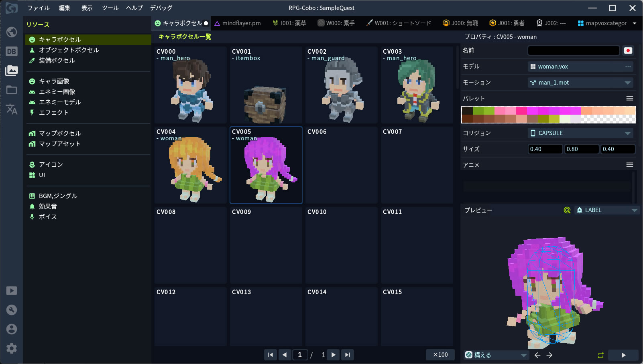
Task: Toggle the ×100 display button
Action: tap(440, 355)
